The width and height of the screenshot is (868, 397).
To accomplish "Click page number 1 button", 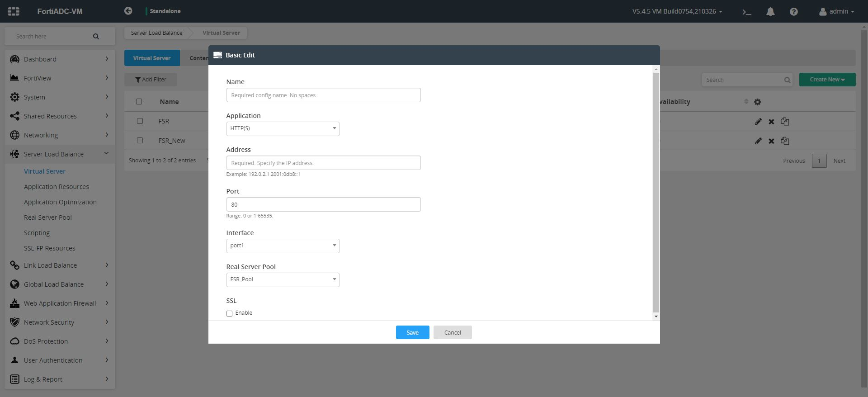I will (819, 161).
